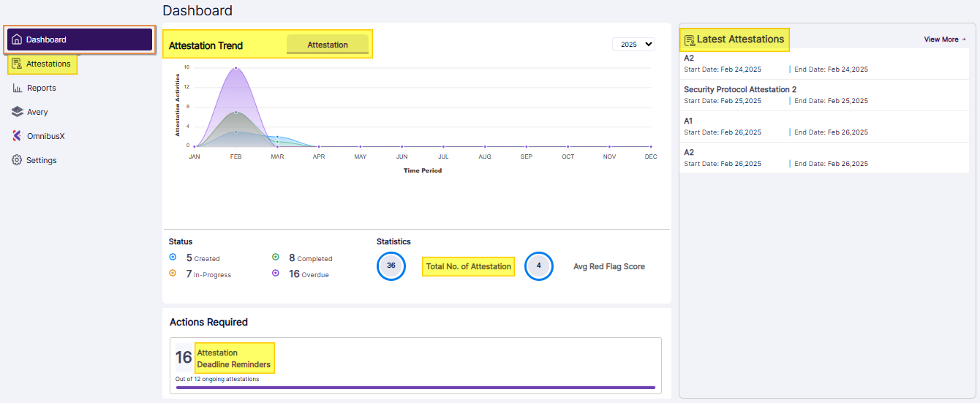Click the circle showing 4 red flag score
This screenshot has width=980, height=403.
[539, 266]
